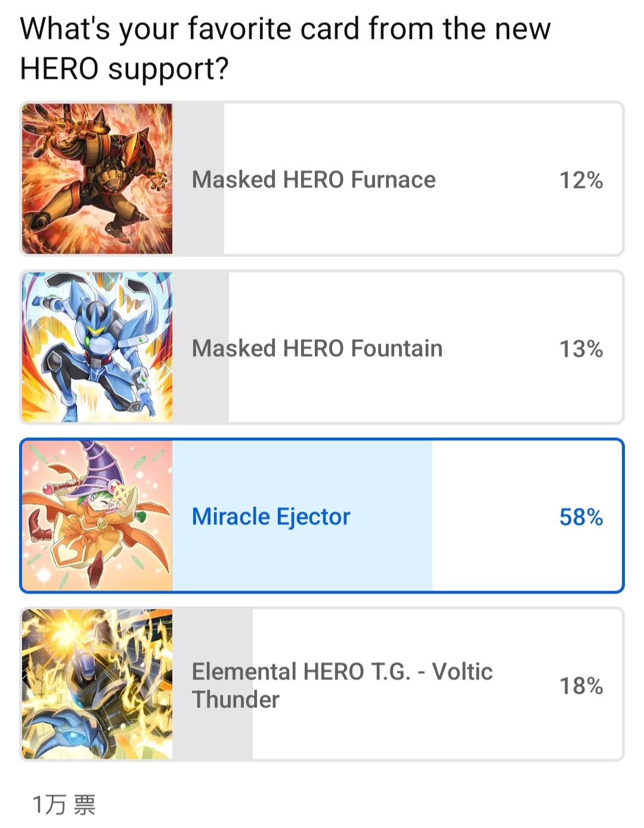Click the gray result bar of Fountain
This screenshot has width=644, height=828.
201,394
